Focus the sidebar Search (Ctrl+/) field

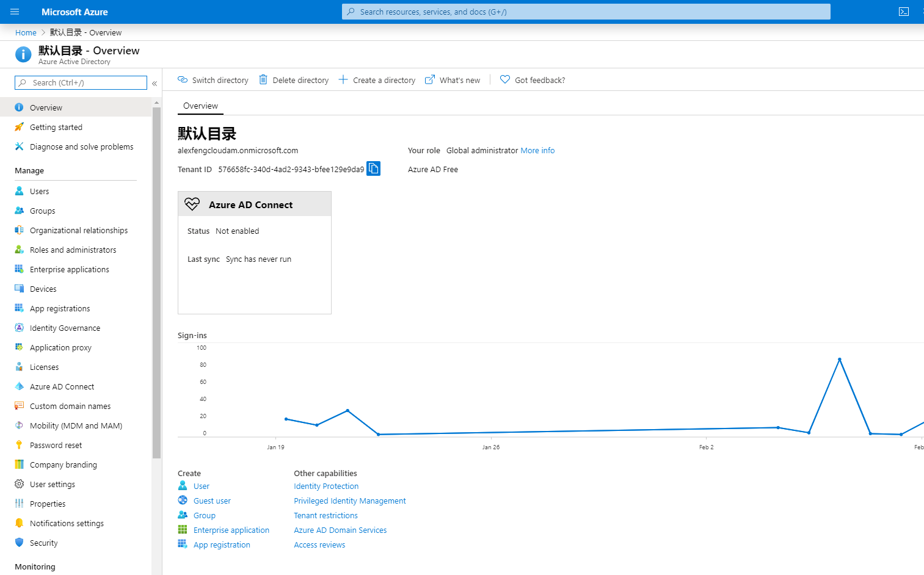point(81,82)
